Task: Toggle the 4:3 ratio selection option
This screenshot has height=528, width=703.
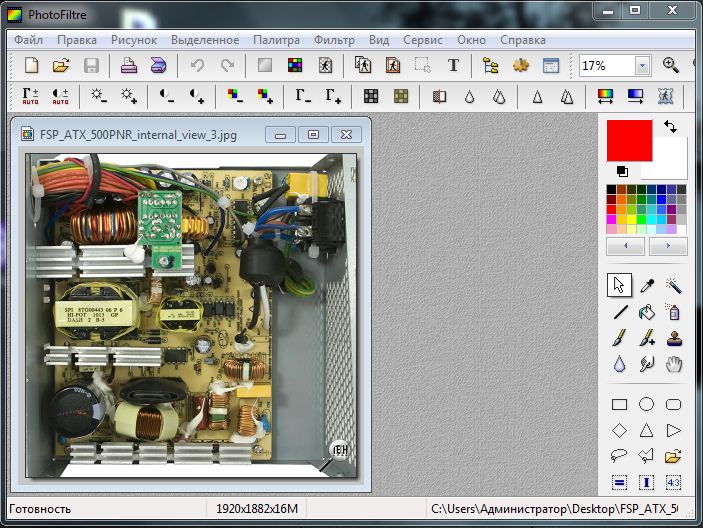Action: point(673,483)
